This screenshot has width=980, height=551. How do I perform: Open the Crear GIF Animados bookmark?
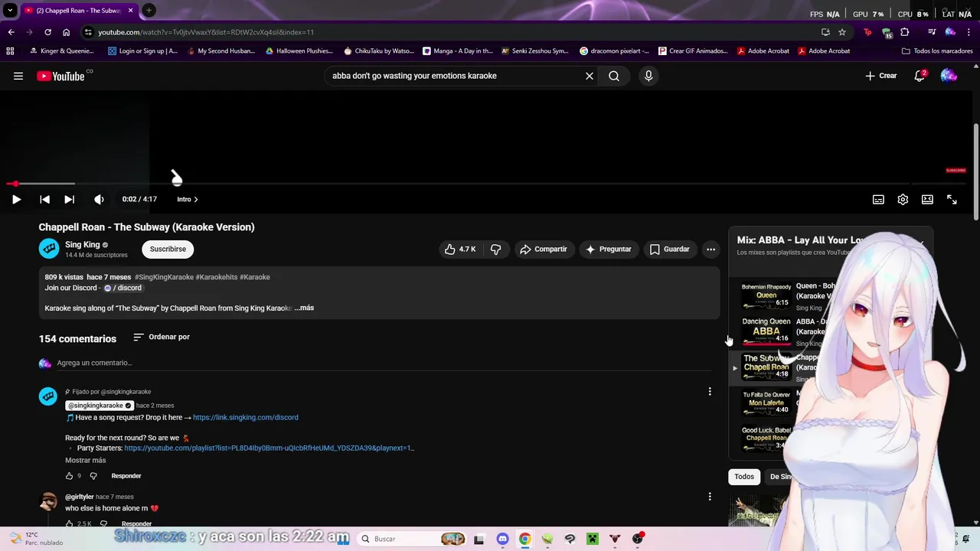[692, 51]
